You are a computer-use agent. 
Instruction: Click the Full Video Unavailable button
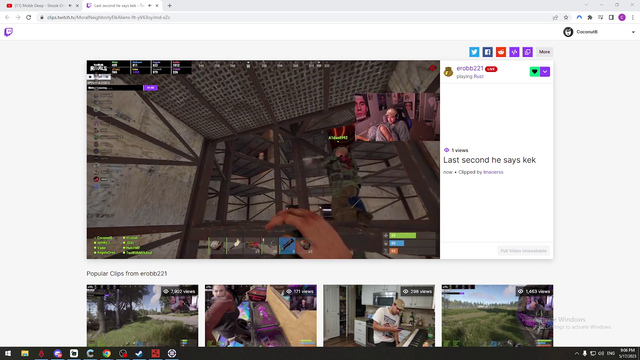coord(523,251)
